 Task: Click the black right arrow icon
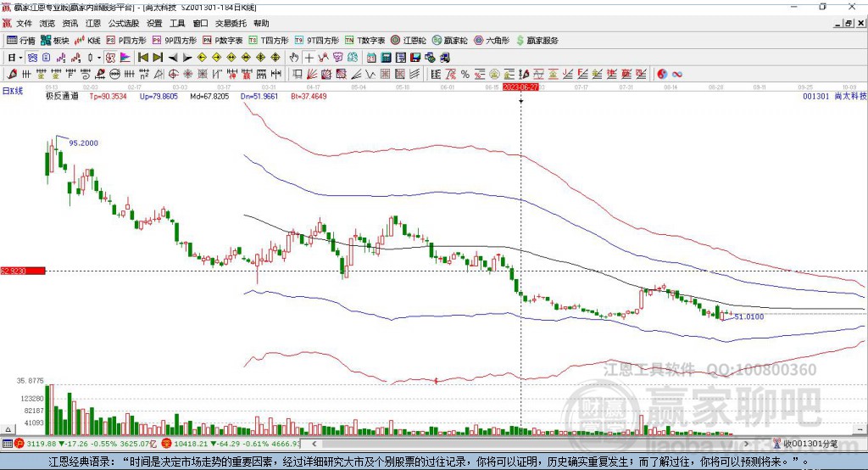click(187, 58)
